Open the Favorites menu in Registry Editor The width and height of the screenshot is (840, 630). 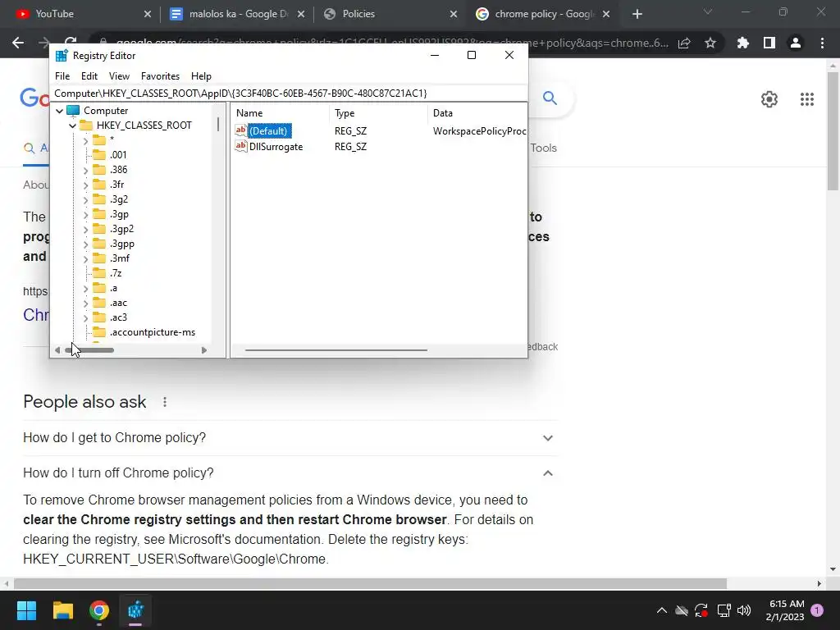[160, 76]
